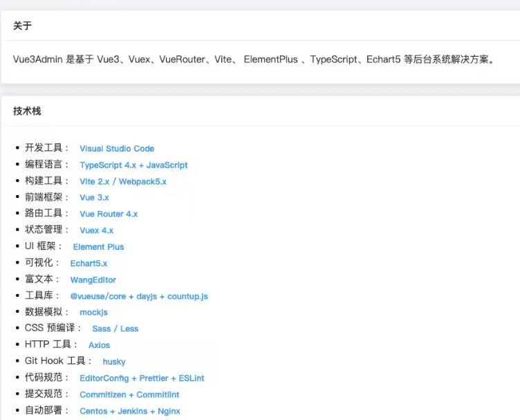Click the 提交规范 label

(46, 394)
